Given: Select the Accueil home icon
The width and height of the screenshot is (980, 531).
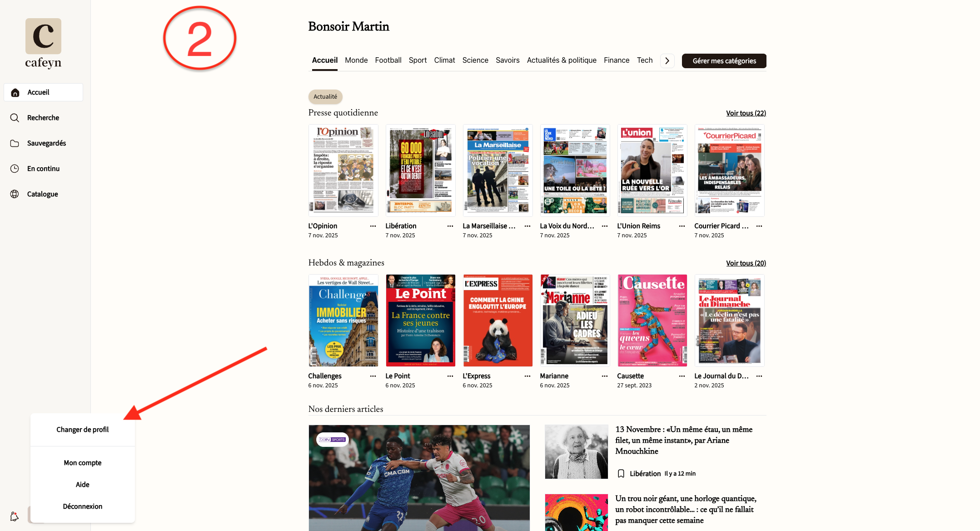Looking at the screenshot, I should coord(15,93).
